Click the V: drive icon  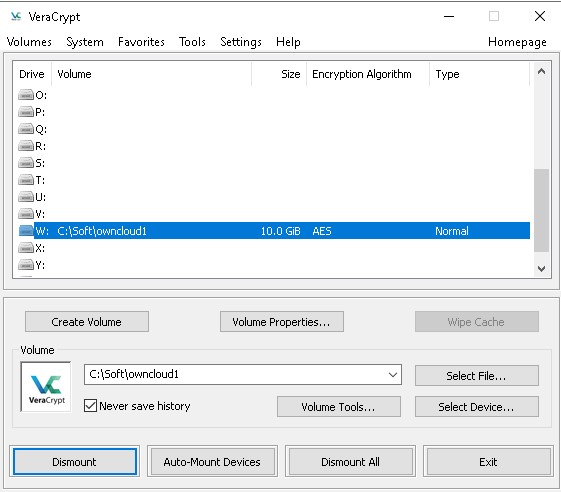(x=26, y=214)
